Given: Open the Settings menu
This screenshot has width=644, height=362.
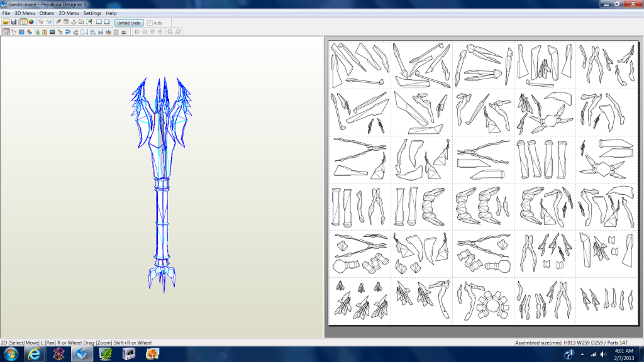Looking at the screenshot, I should (92, 13).
